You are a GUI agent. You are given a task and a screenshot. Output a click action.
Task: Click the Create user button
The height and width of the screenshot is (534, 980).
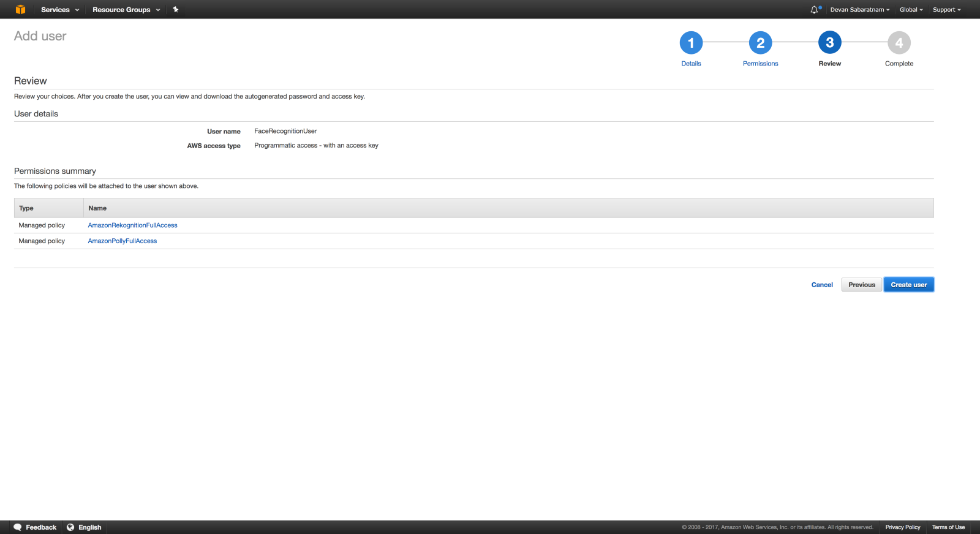909,285
